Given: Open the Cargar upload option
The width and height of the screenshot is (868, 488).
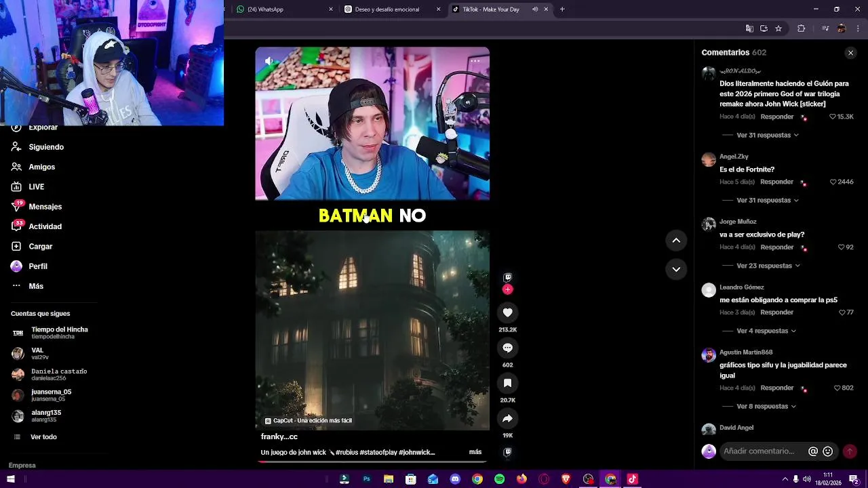Looking at the screenshot, I should click(41, 247).
